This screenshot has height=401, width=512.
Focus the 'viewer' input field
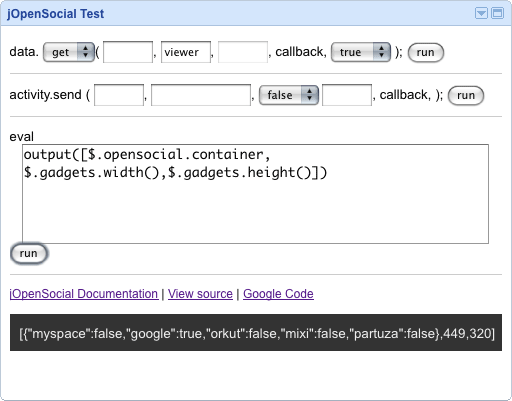[x=186, y=52]
